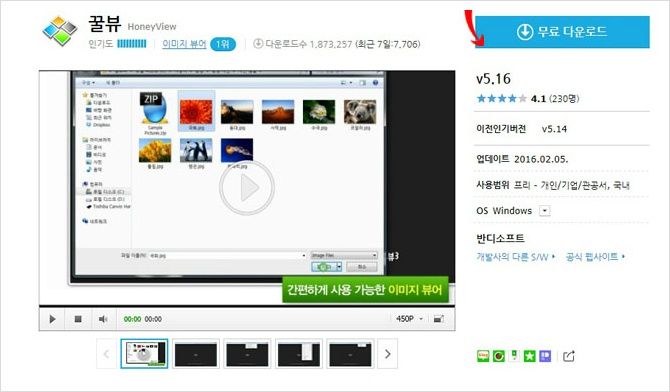Open the 450P video quality dropdown
This screenshot has height=392, width=670.
pos(409,319)
